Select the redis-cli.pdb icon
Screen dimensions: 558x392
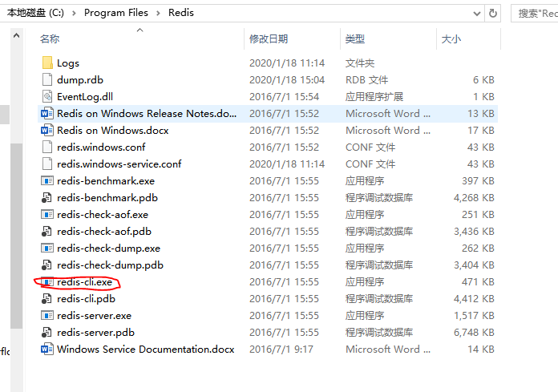pos(46,299)
